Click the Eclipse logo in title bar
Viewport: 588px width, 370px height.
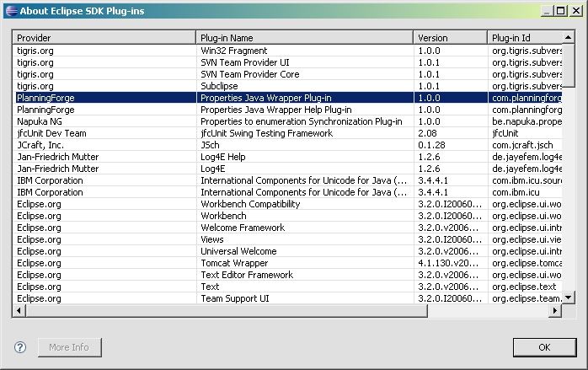(12, 11)
